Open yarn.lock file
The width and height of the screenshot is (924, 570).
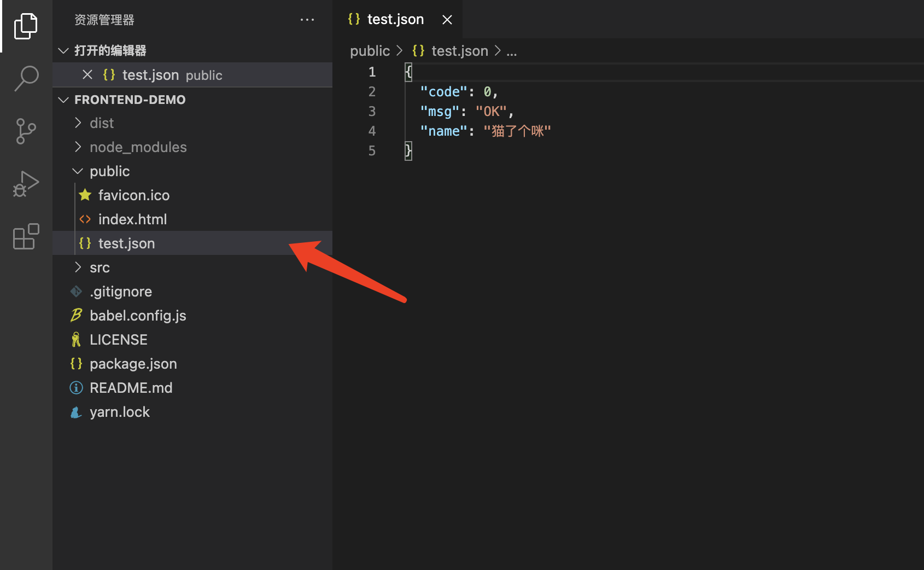point(192,412)
